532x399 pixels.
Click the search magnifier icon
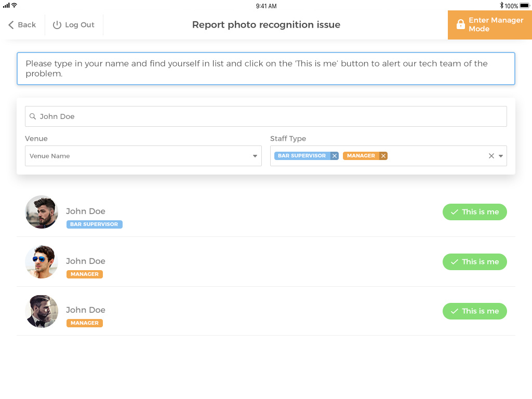point(33,116)
